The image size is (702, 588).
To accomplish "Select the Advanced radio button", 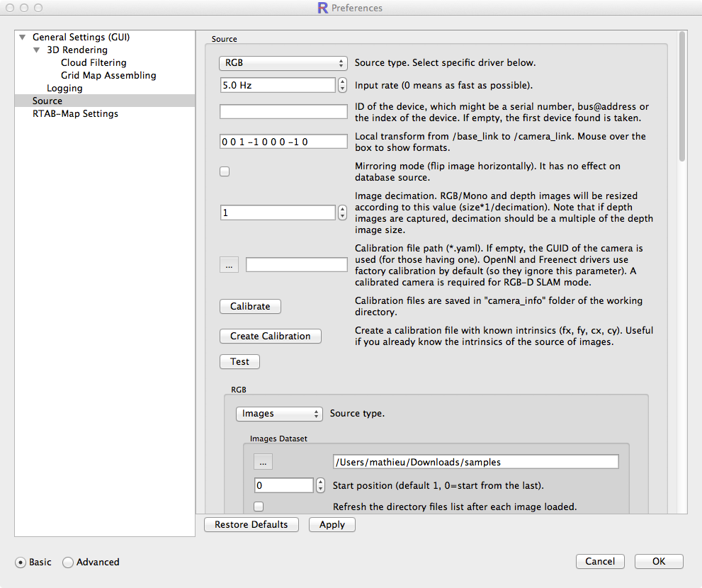I will click(x=68, y=562).
